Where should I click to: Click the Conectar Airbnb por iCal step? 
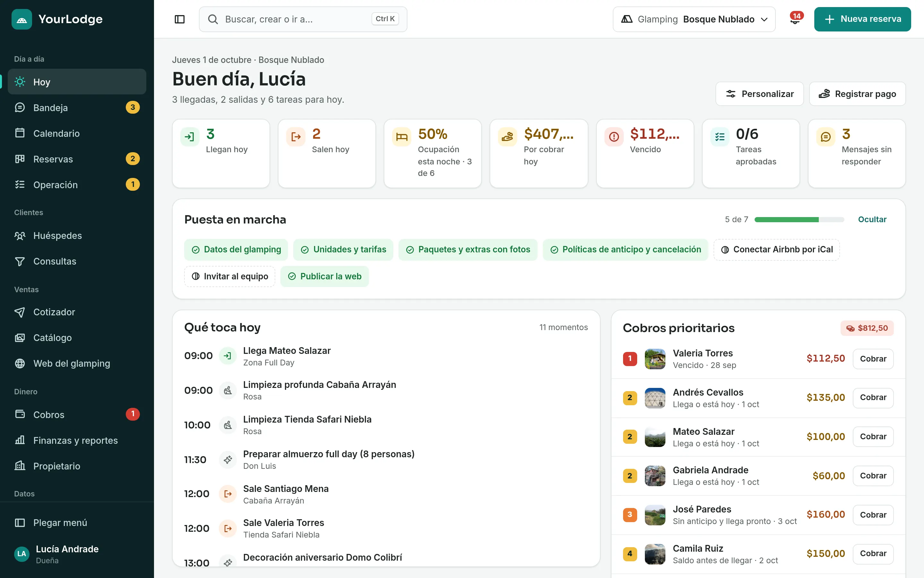coord(777,250)
